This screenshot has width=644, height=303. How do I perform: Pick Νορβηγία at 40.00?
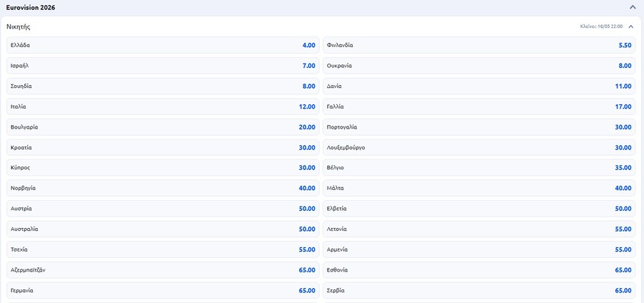[163, 188]
